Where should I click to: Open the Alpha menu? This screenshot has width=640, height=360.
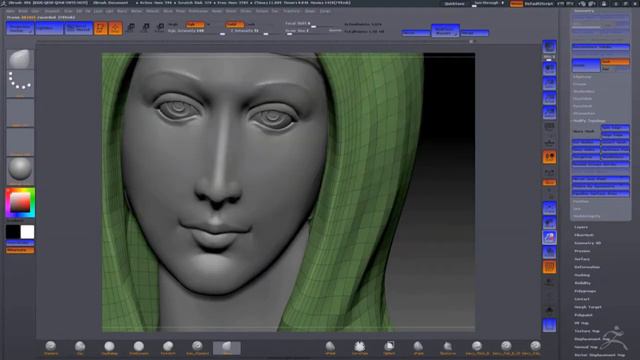click(10, 11)
